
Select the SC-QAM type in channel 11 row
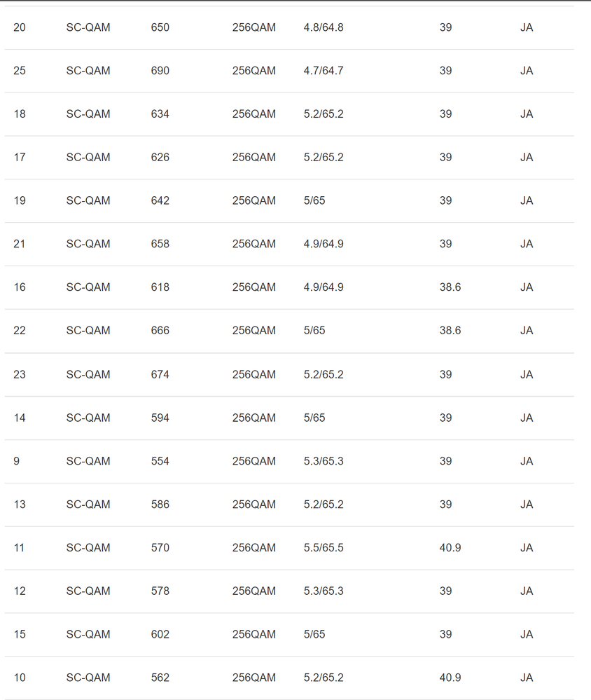pyautogui.click(x=88, y=548)
